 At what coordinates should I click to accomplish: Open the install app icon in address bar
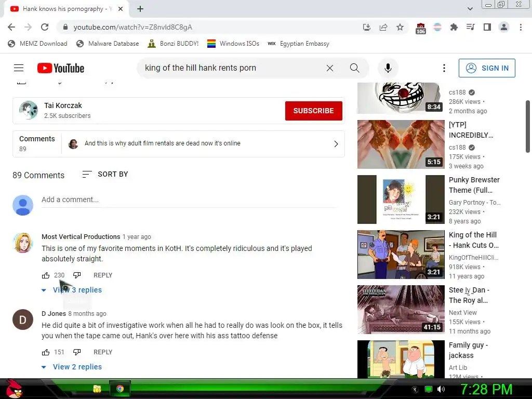[366, 27]
